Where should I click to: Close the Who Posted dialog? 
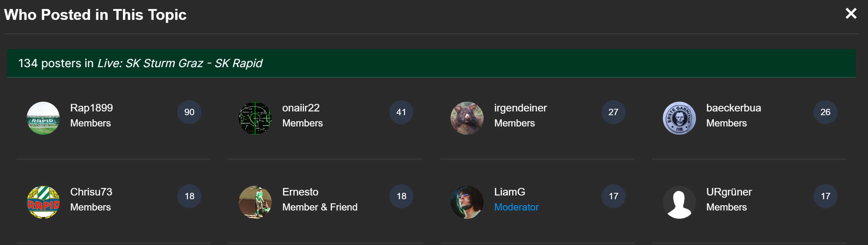click(851, 14)
